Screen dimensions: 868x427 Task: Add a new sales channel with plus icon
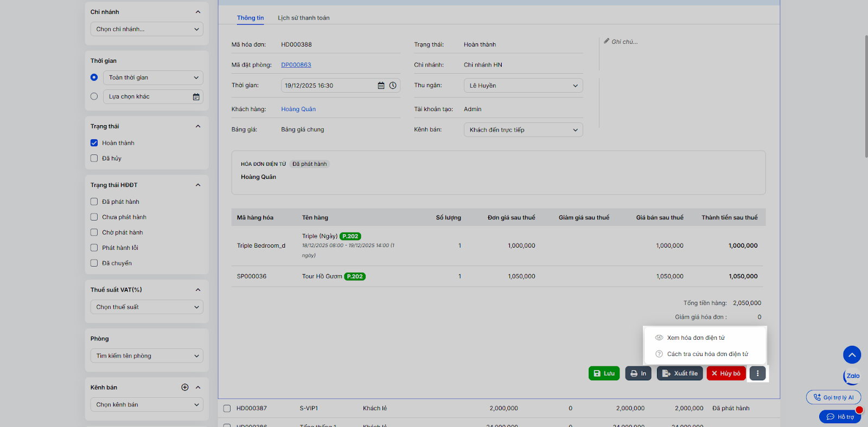point(185,387)
